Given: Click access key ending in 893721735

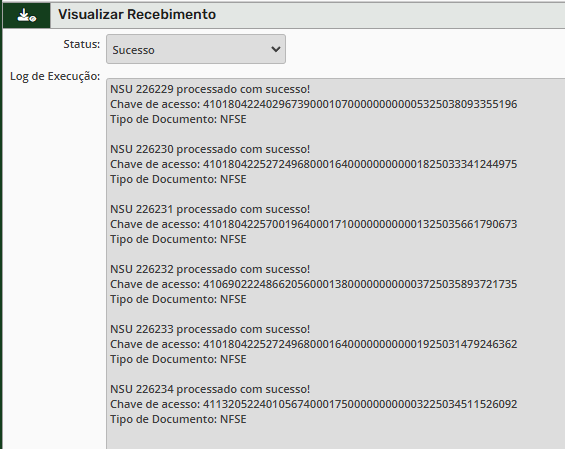Looking at the screenshot, I should pyautogui.click(x=360, y=284).
